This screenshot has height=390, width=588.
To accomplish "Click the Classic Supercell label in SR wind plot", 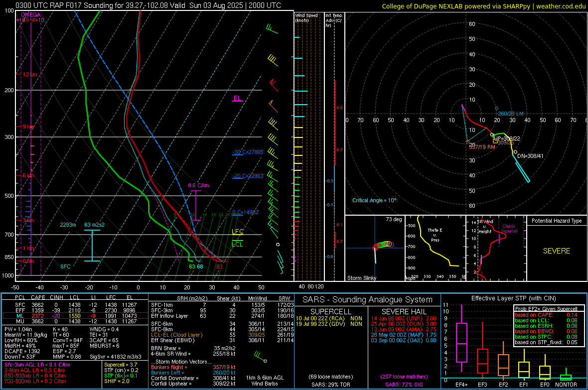I will [509, 229].
